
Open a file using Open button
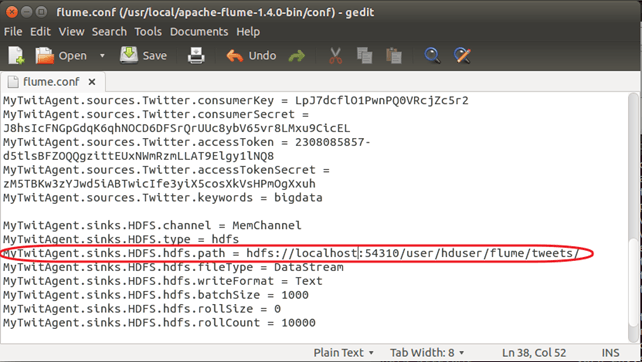pyautogui.click(x=61, y=55)
